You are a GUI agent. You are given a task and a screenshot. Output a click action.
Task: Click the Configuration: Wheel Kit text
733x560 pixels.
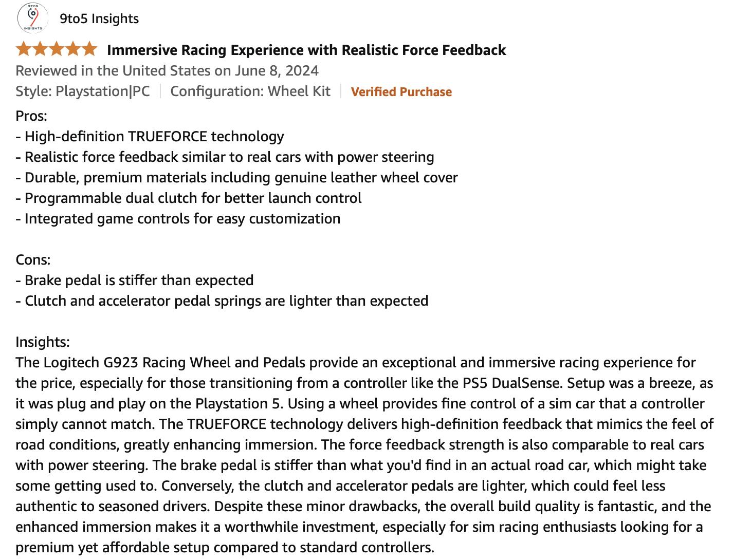(x=250, y=91)
